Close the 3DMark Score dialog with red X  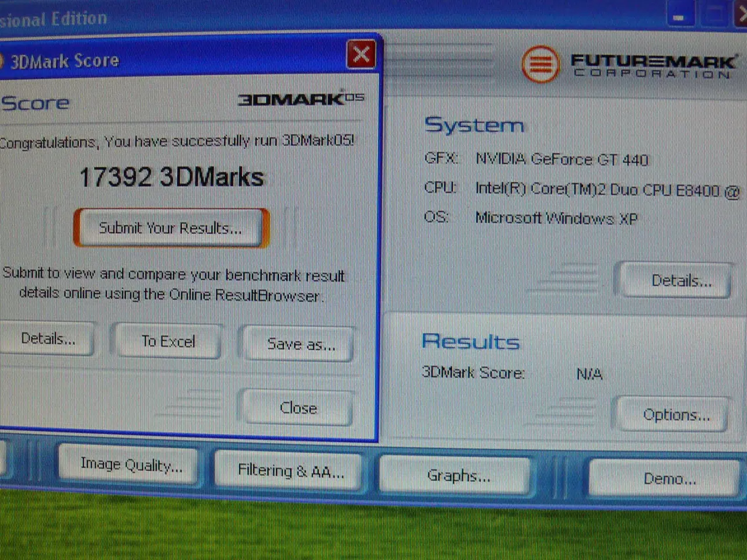pyautogui.click(x=361, y=55)
